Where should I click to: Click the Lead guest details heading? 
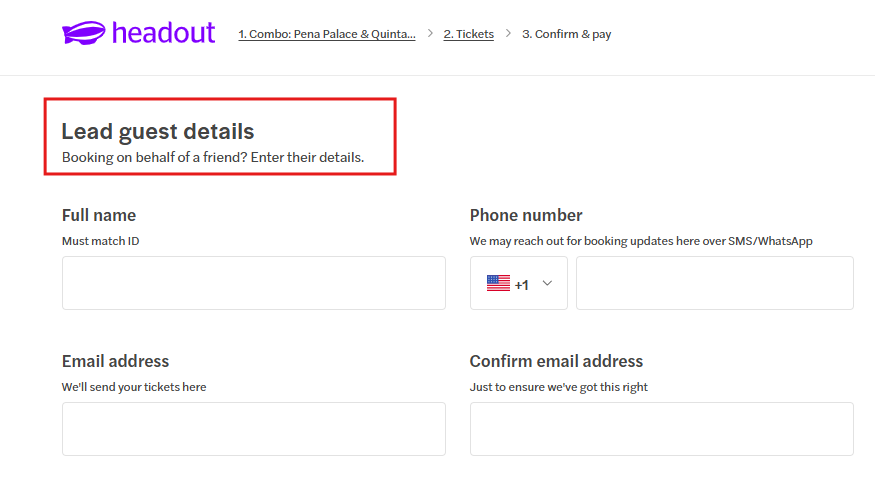pos(158,131)
